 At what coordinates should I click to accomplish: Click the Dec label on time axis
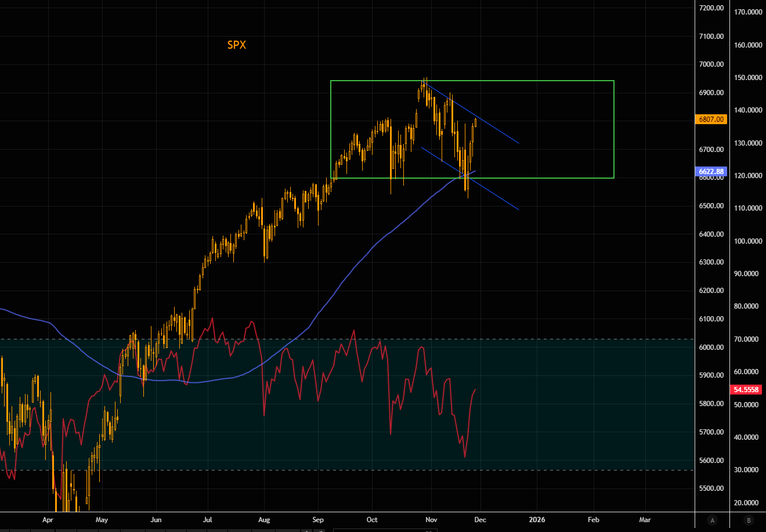[480, 519]
